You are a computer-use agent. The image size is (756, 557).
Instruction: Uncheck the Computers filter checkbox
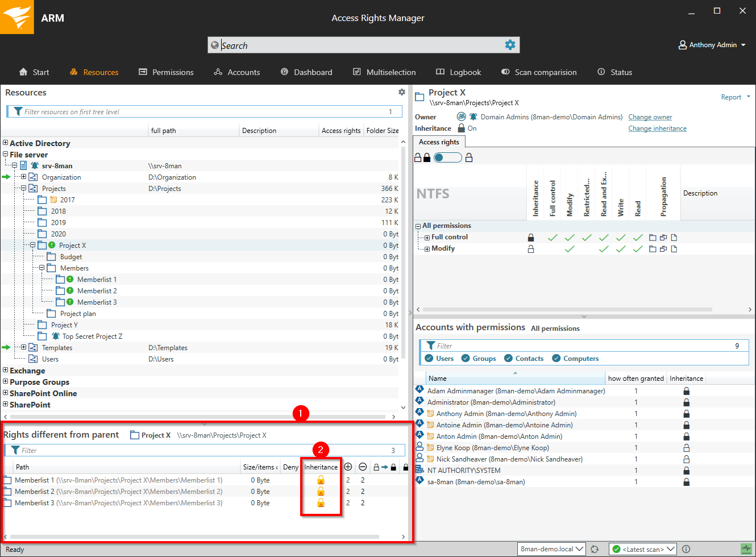coord(556,359)
